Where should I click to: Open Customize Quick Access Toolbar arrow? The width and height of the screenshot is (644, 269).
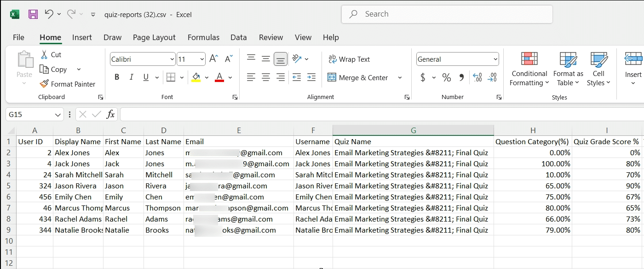(93, 14)
